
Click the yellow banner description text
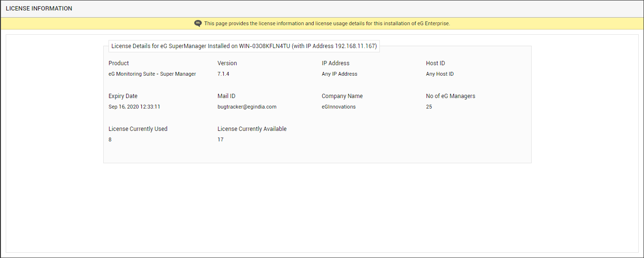point(327,23)
